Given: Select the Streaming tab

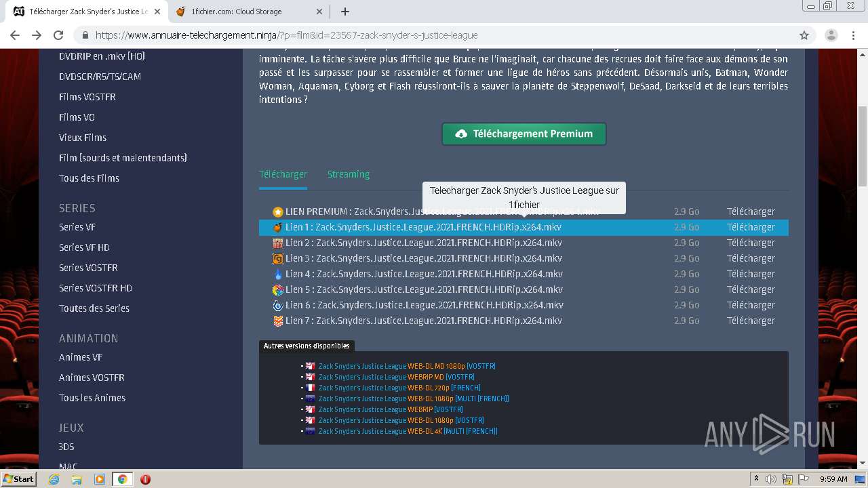Looking at the screenshot, I should (349, 174).
